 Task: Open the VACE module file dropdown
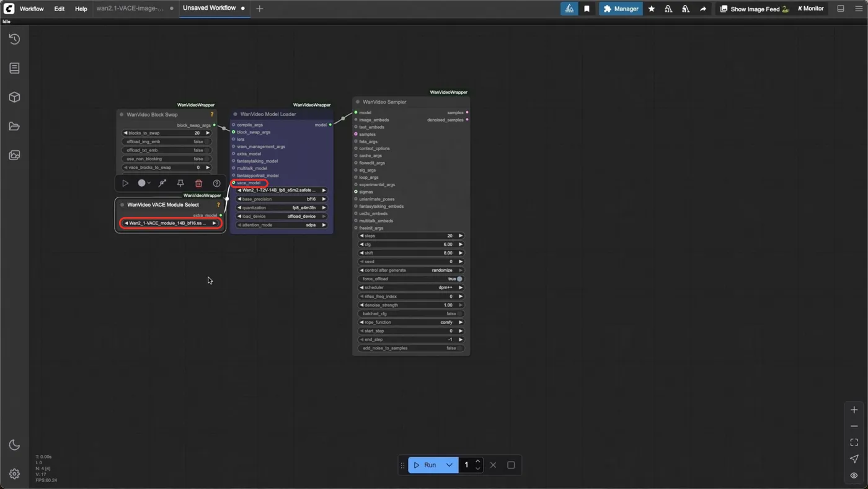170,223
